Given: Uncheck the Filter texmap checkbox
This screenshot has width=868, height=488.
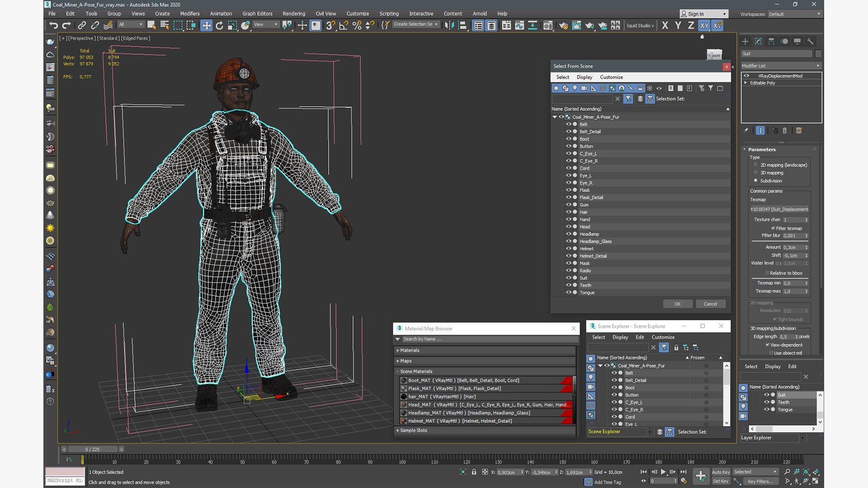Looking at the screenshot, I should pyautogui.click(x=773, y=228).
